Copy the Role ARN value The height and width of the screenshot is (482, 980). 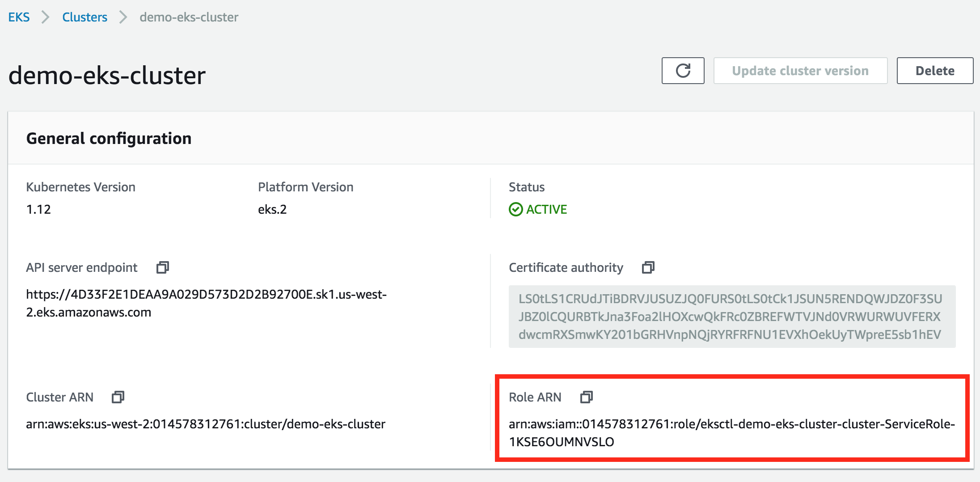coord(587,397)
